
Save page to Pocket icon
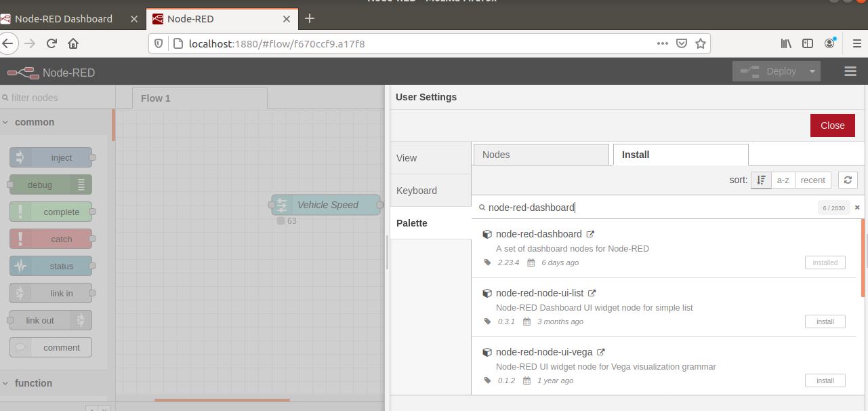point(682,43)
